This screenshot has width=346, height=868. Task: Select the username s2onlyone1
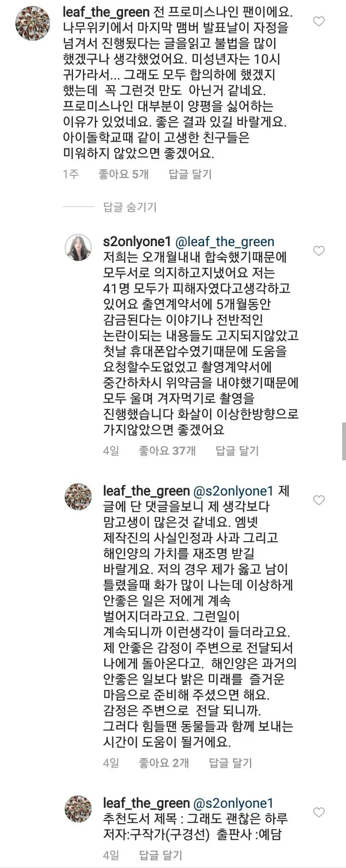click(137, 241)
